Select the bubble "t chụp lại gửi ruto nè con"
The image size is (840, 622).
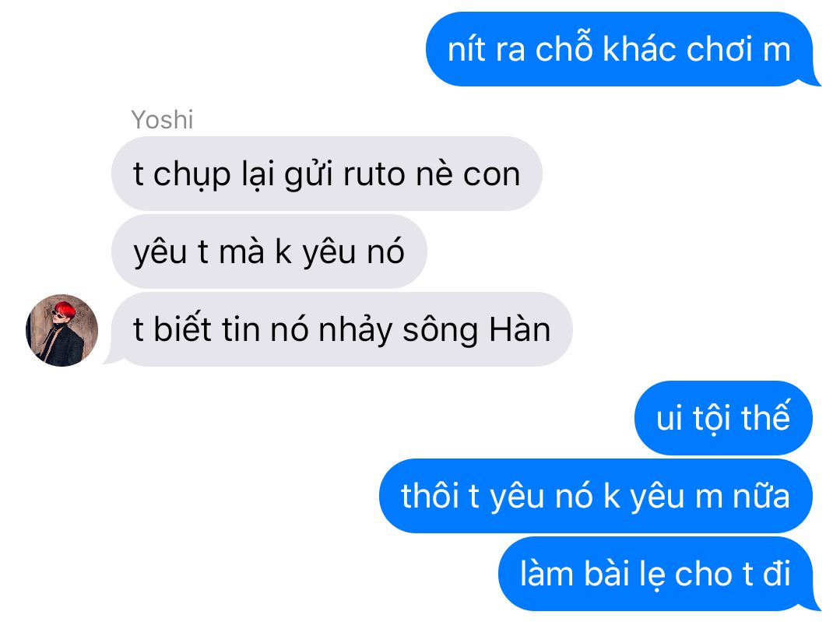tap(327, 174)
